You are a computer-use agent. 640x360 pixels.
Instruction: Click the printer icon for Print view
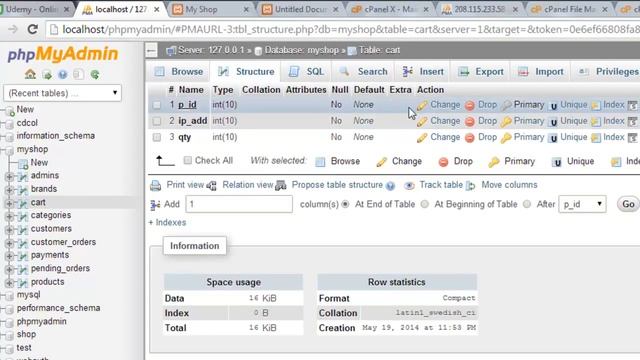pyautogui.click(x=156, y=186)
